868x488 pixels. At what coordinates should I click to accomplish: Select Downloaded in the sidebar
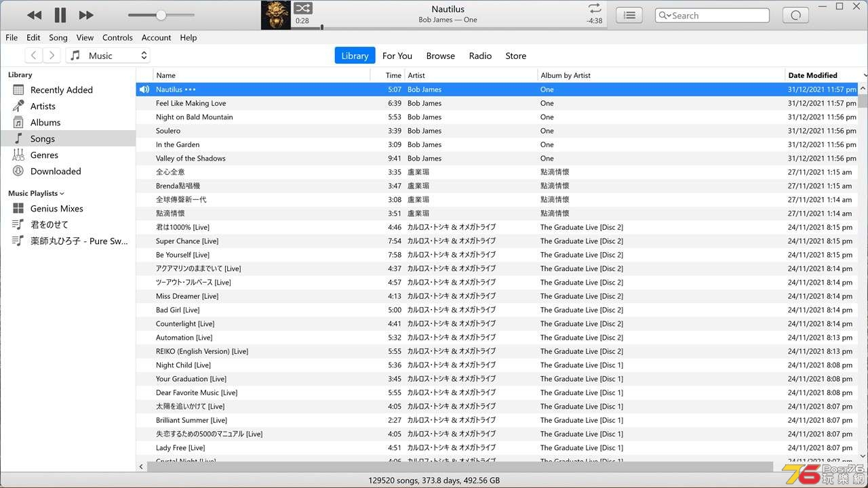pos(68,171)
